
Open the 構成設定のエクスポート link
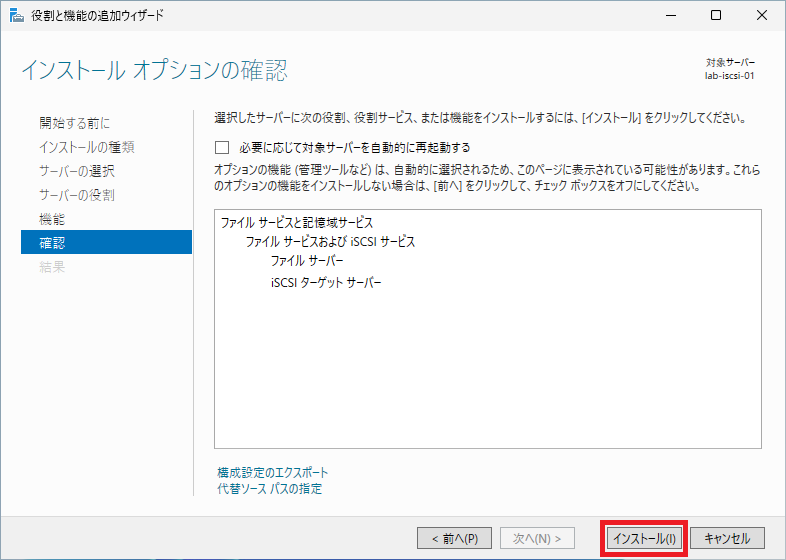click(273, 472)
